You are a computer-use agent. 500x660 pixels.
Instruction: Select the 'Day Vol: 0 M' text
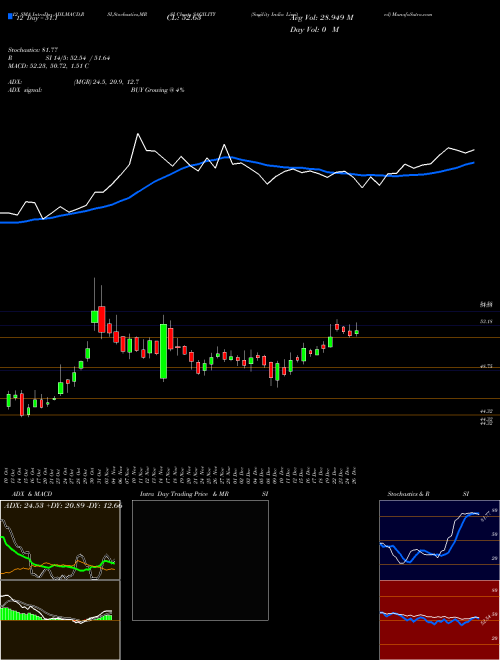pos(314,30)
